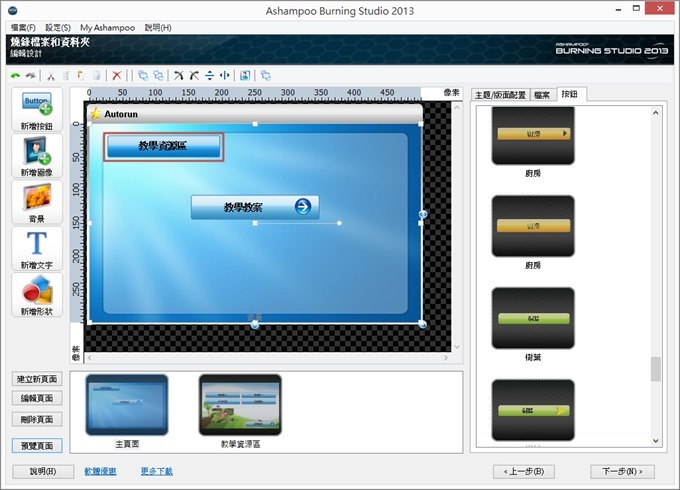Viewport: 680px width, 490px height.
Task: Click the app icon in title bar
Action: (x=13, y=10)
